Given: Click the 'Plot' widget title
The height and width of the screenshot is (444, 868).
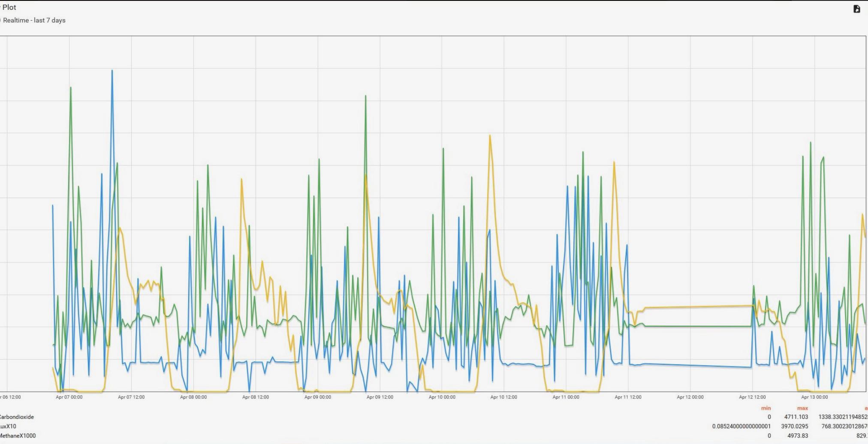Looking at the screenshot, I should (x=9, y=7).
